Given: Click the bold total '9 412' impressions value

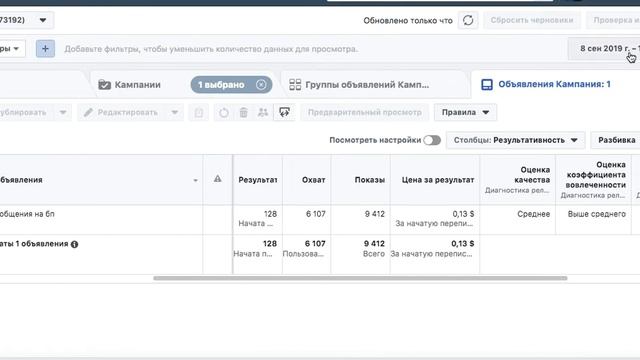Looking at the screenshot, I should [x=374, y=244].
